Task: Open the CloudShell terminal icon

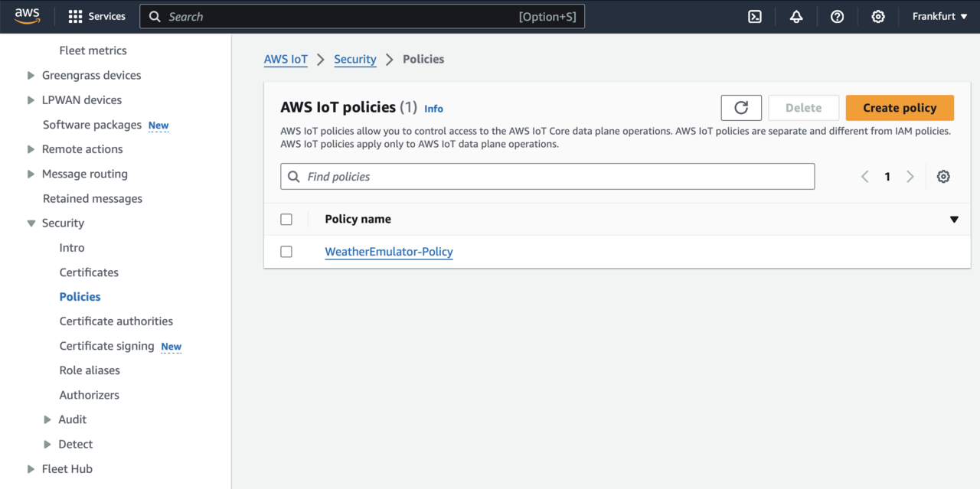Action: (755, 17)
